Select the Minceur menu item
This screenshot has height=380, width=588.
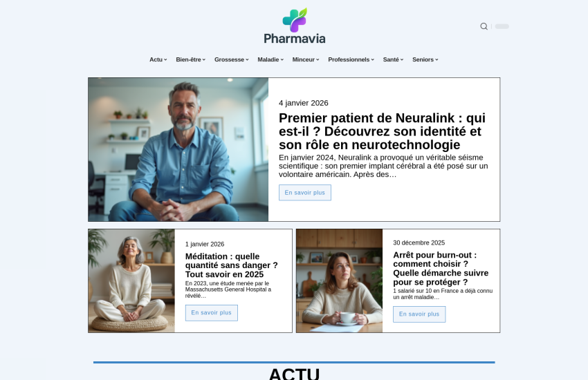[x=306, y=59]
